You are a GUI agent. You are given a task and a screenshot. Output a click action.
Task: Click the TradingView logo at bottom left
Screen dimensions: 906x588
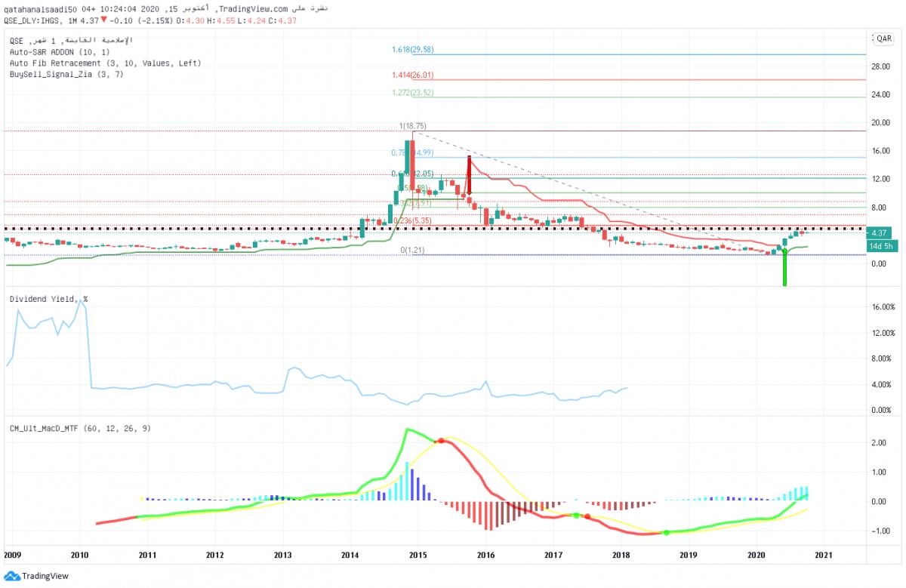pos(35,576)
